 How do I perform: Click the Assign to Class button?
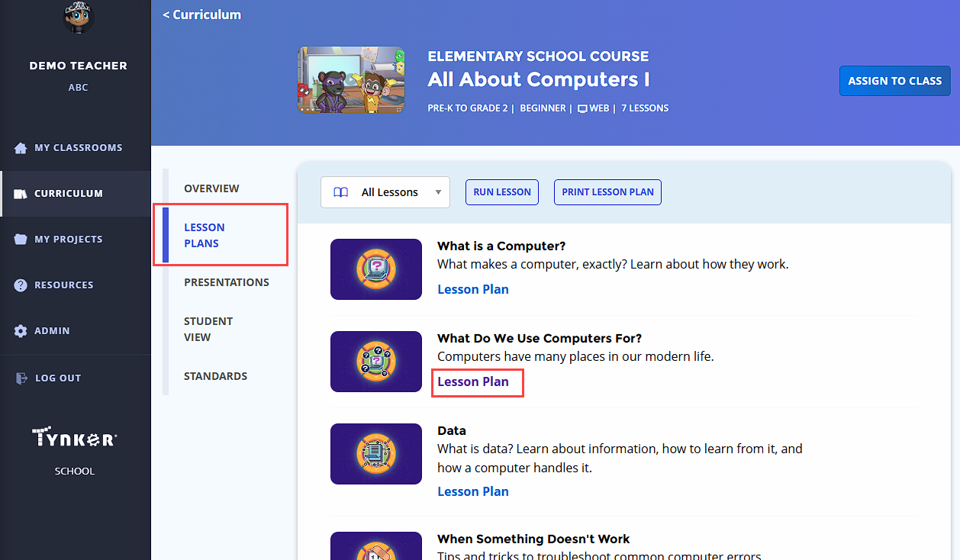tap(895, 81)
